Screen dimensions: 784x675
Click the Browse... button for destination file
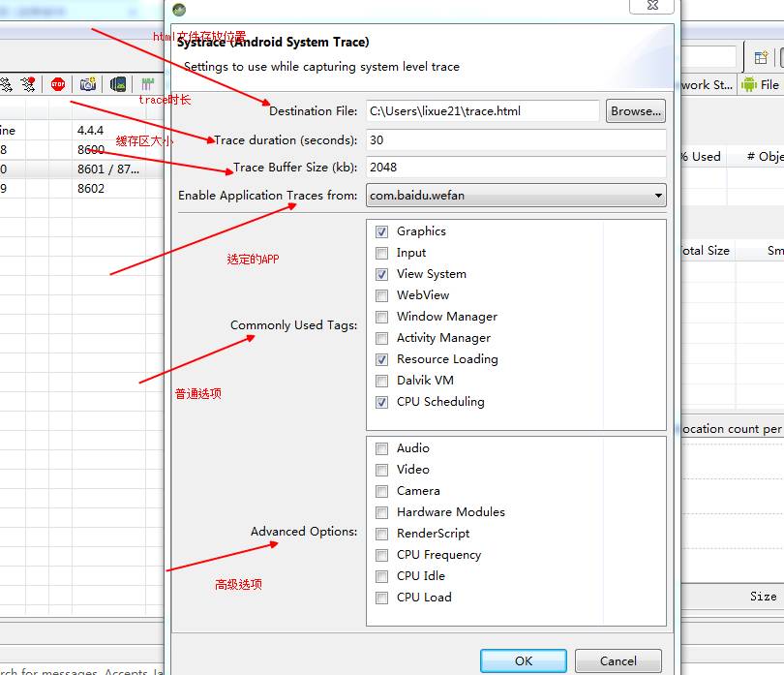(x=636, y=111)
